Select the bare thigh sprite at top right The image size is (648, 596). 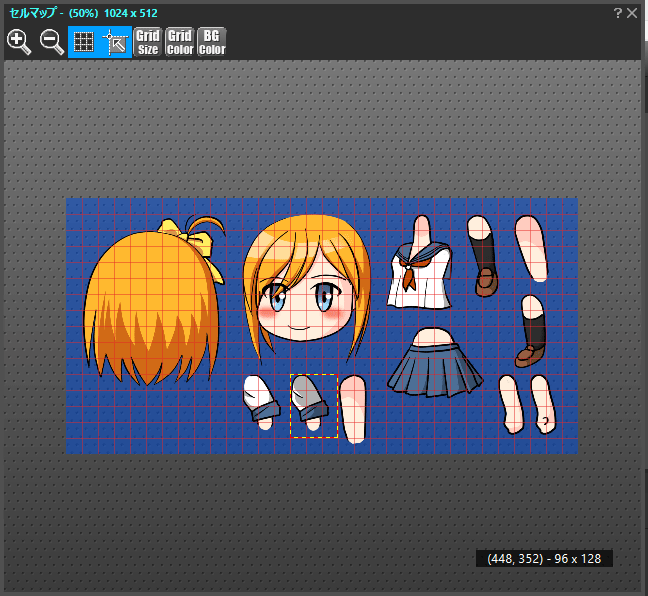(532, 248)
